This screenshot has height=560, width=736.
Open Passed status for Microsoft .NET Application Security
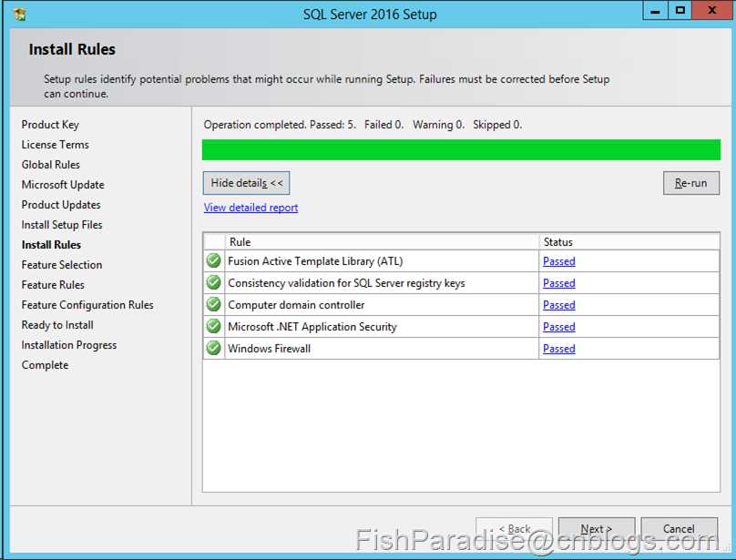pos(558,327)
